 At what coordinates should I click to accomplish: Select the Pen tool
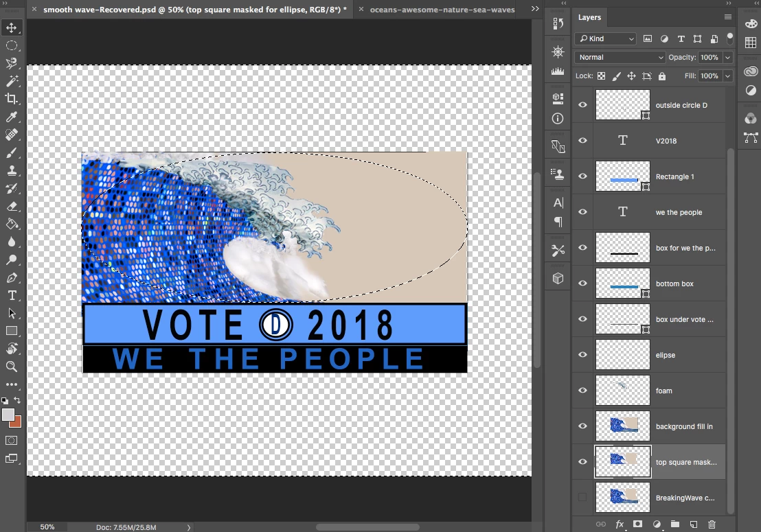point(12,278)
